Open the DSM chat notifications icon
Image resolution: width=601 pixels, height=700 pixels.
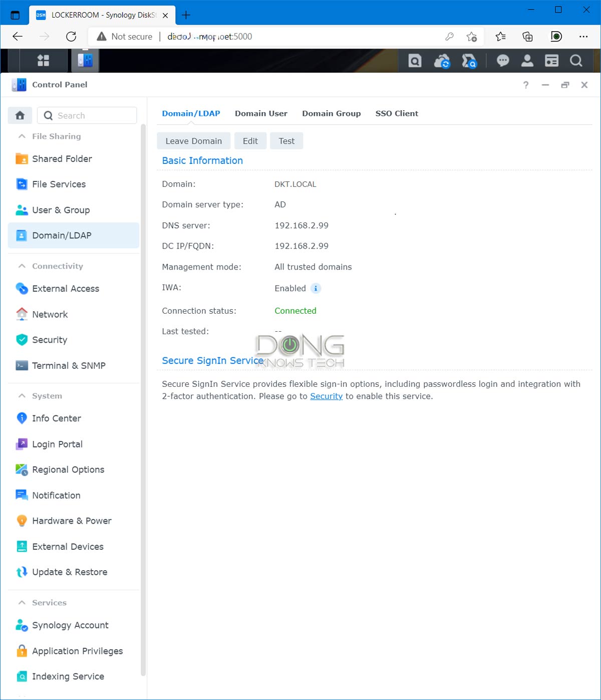(x=503, y=61)
